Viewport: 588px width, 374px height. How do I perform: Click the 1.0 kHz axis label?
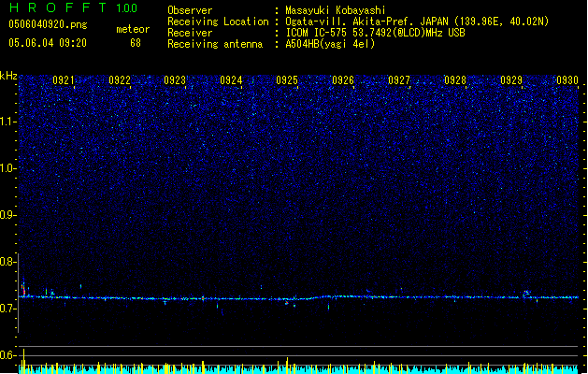pyautogui.click(x=7, y=168)
